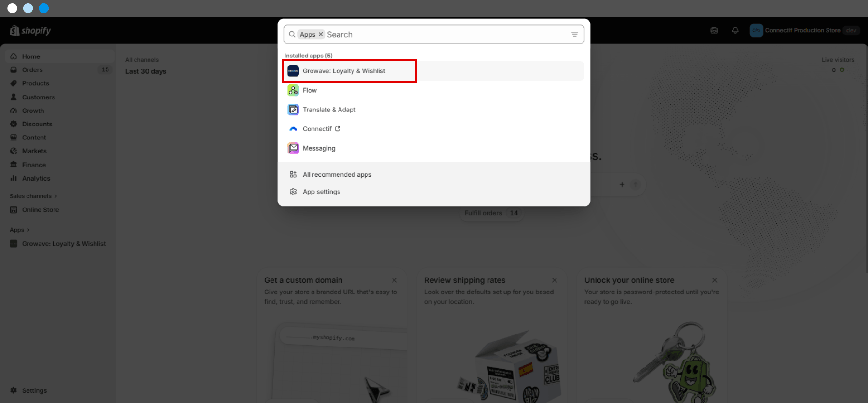Open the Messaging app result
This screenshot has width=868, height=403.
click(434, 148)
